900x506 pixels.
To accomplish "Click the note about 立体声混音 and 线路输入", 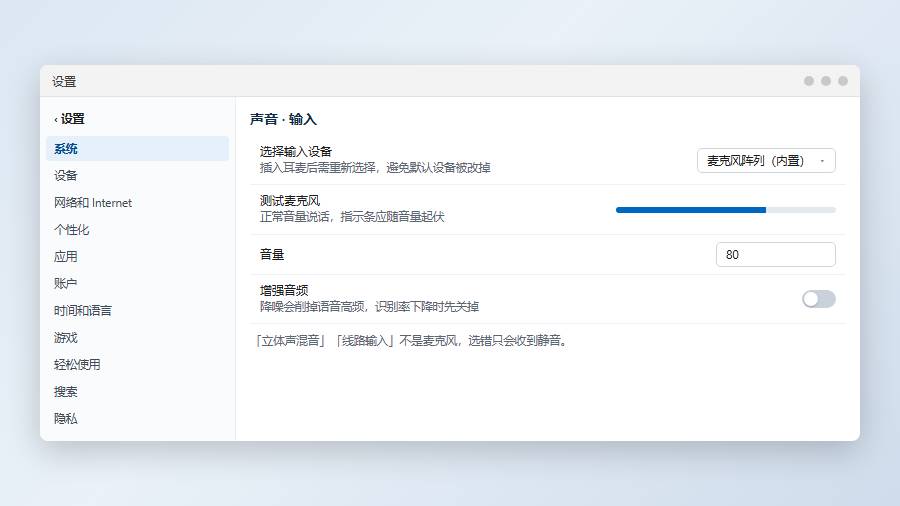I will (412, 341).
